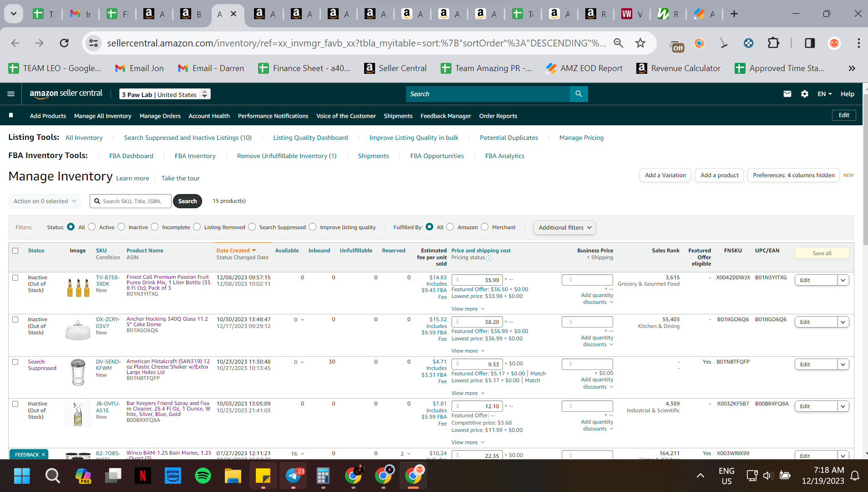Open the Anchor Hocking cake dome image
868x492 pixels.
tap(78, 330)
